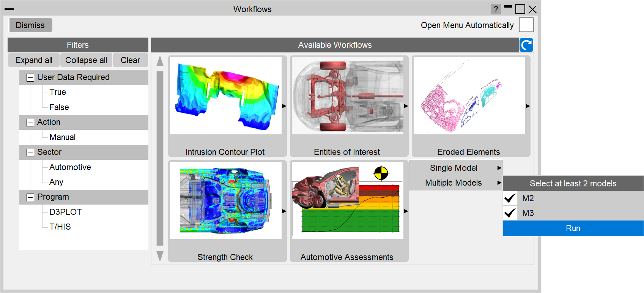
Task: Collapse the Sector filter group
Action: (x=30, y=153)
